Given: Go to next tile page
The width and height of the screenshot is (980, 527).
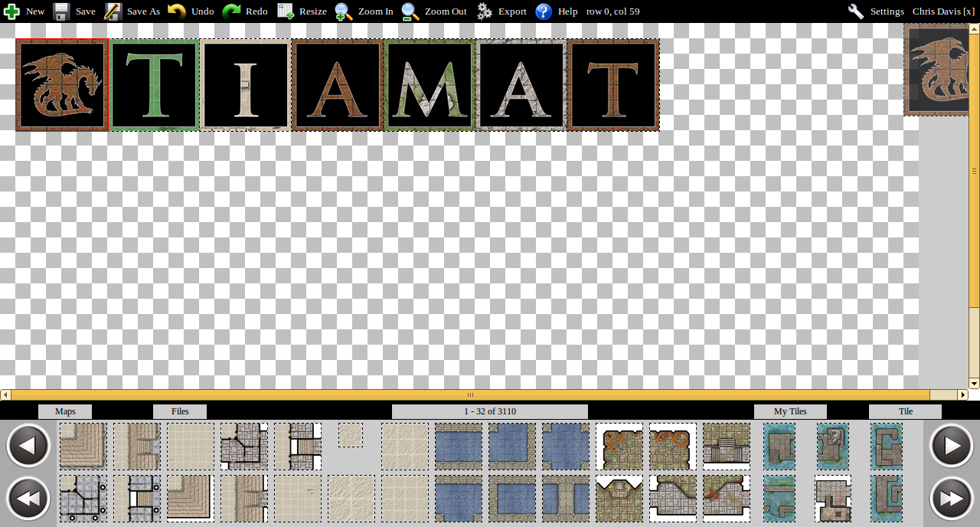Looking at the screenshot, I should (952, 446).
